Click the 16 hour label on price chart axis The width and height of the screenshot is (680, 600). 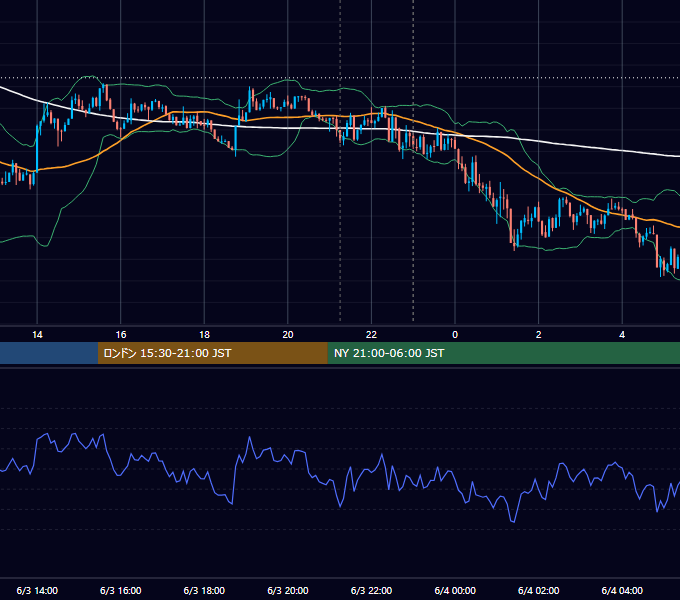tap(121, 335)
